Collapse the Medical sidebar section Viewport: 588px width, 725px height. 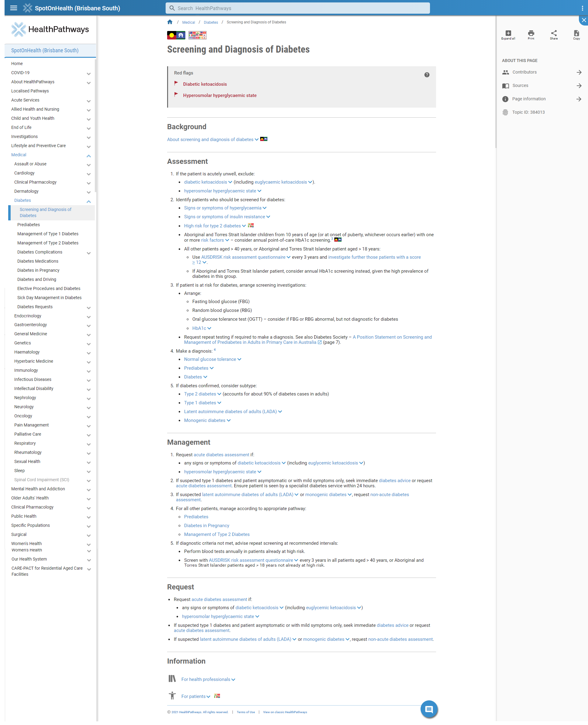89,156
